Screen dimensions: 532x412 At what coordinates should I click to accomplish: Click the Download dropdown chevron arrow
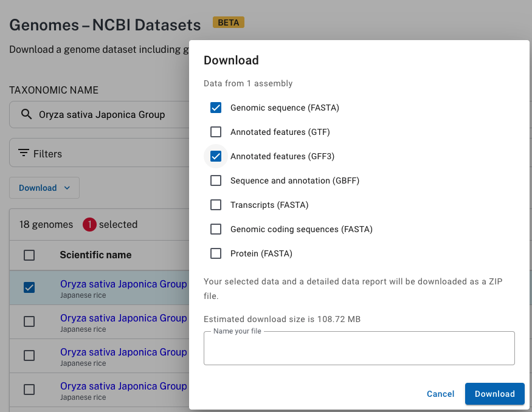67,188
